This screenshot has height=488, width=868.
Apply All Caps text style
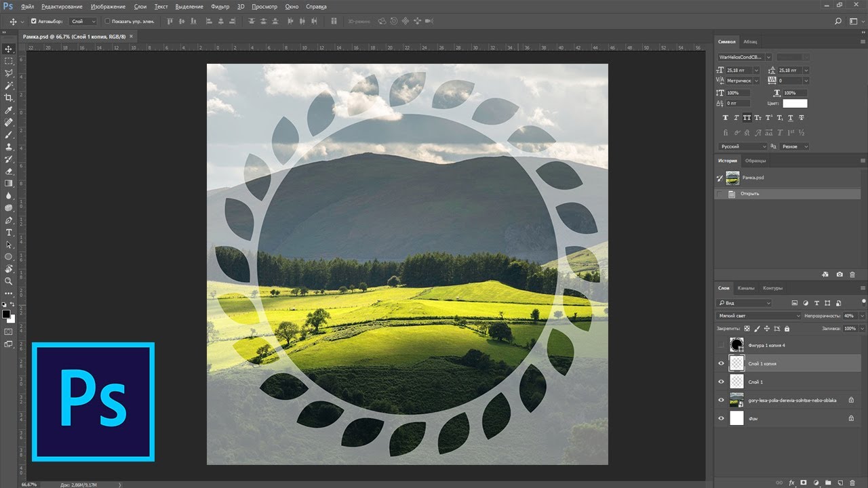[x=747, y=118]
